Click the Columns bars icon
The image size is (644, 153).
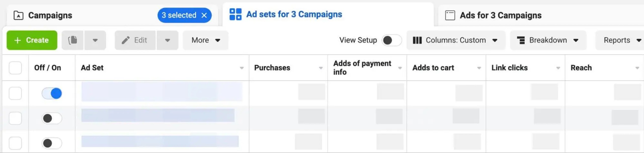pos(417,40)
